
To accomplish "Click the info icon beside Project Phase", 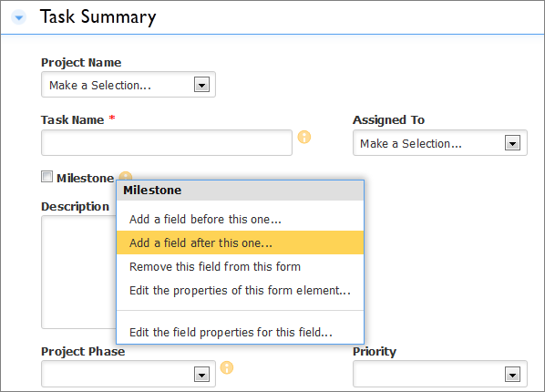I will pyautogui.click(x=227, y=367).
